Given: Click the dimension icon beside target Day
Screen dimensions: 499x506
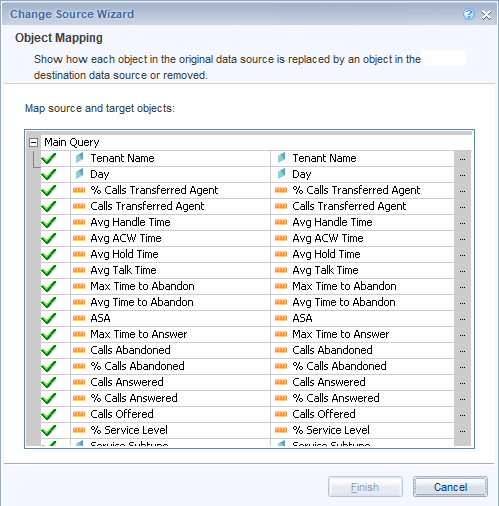Looking at the screenshot, I should click(x=281, y=174).
